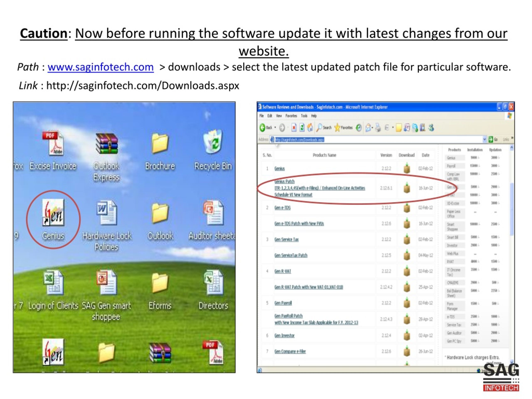Click the Favorites star toolbar button
The width and height of the screenshot is (532, 399).
pyautogui.click(x=343, y=127)
